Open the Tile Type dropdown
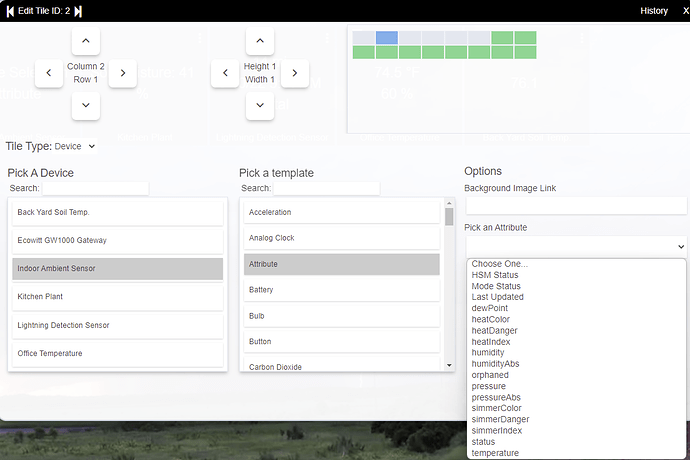Screen dimensions: 690x460 [76, 146]
